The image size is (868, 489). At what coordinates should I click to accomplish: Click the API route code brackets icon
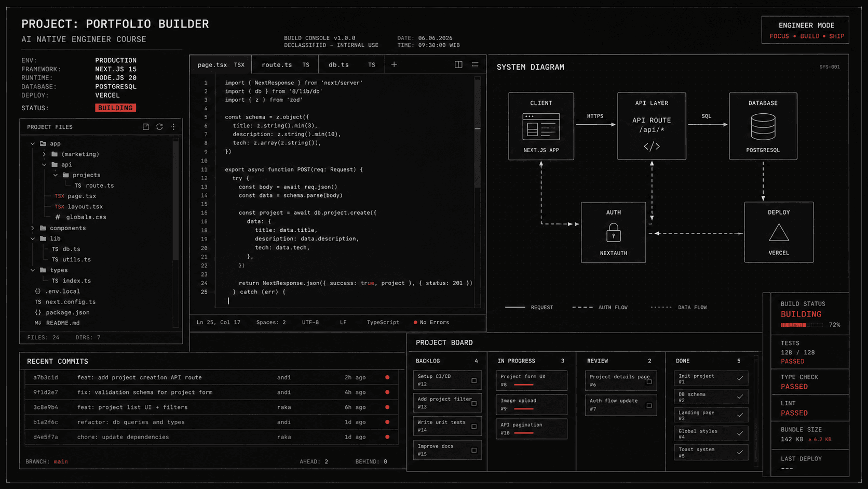652,147
